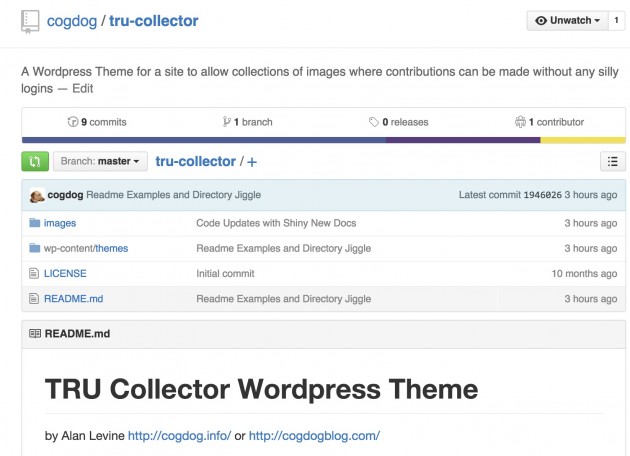Screen dimensions: 630x456
Task: Click the 3 hours ago timestamp in images row
Action: [591, 223]
